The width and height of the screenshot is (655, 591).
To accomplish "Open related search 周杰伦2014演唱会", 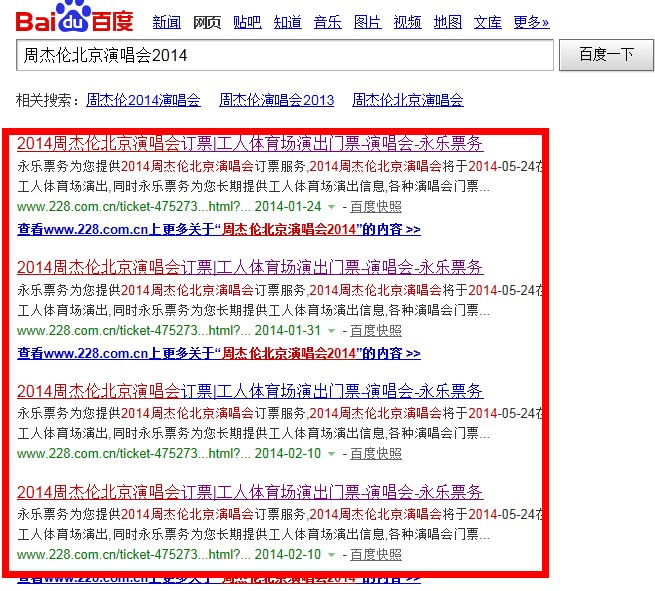I will (143, 100).
